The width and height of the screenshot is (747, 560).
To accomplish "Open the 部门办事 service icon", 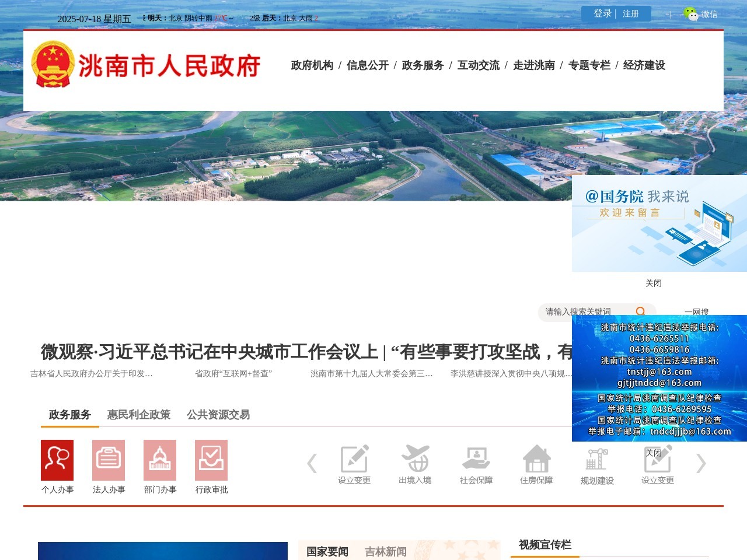I will tap(160, 460).
